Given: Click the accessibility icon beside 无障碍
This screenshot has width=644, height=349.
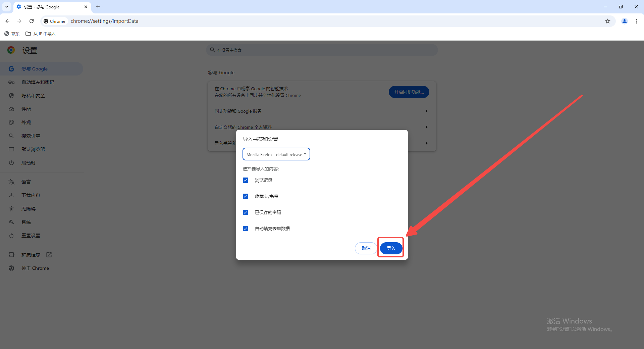Looking at the screenshot, I should 11,209.
